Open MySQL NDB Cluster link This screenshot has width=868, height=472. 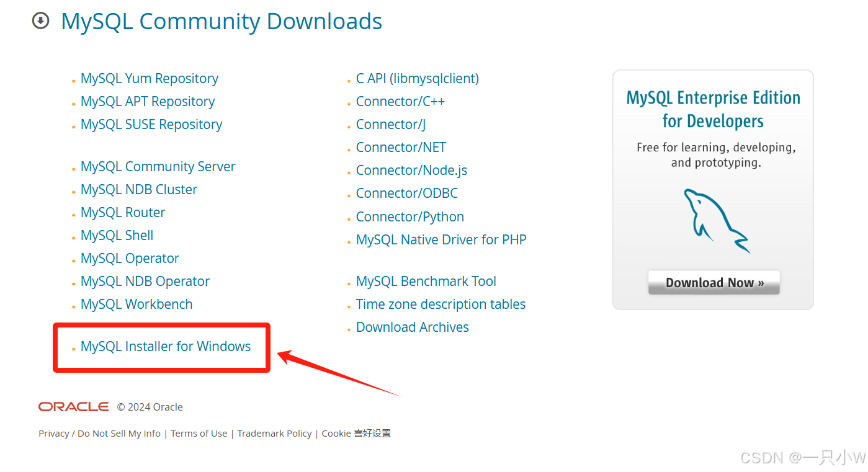[x=139, y=190]
